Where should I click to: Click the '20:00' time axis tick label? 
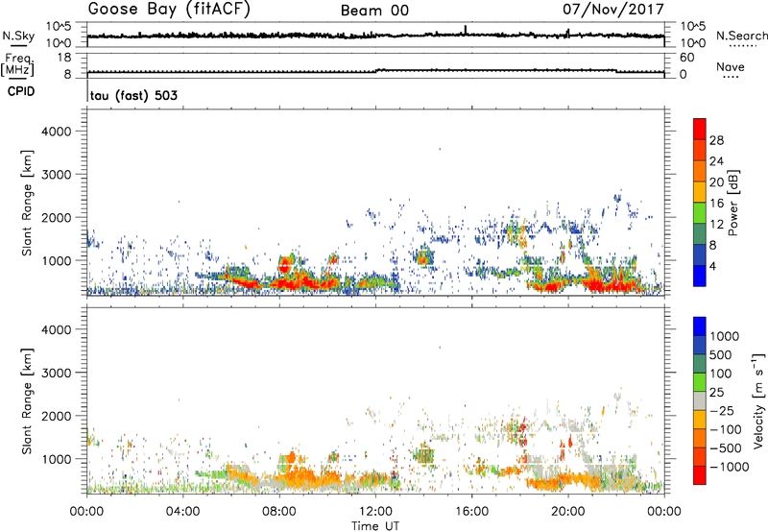click(568, 512)
